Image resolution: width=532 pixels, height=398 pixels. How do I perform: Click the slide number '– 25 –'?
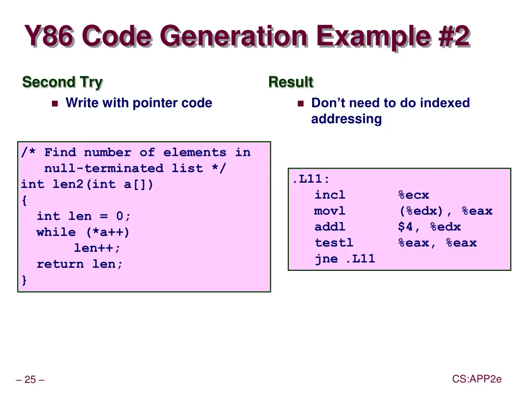point(30,379)
